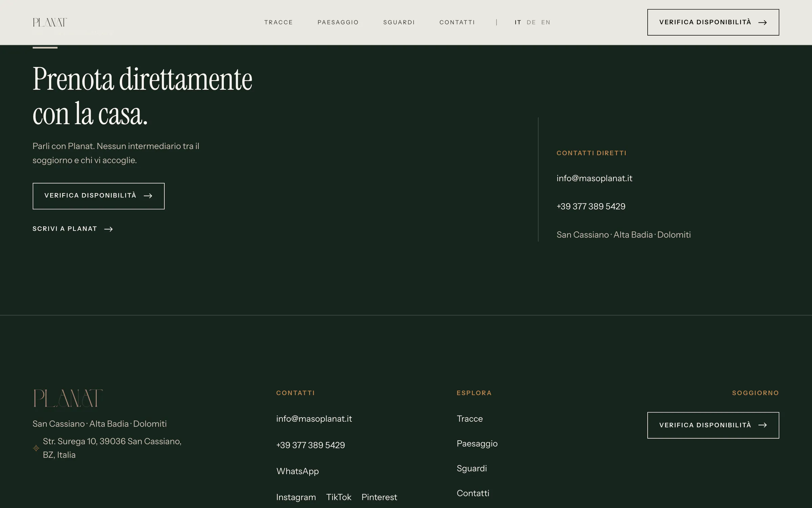Visit the Instagram link

click(x=296, y=497)
